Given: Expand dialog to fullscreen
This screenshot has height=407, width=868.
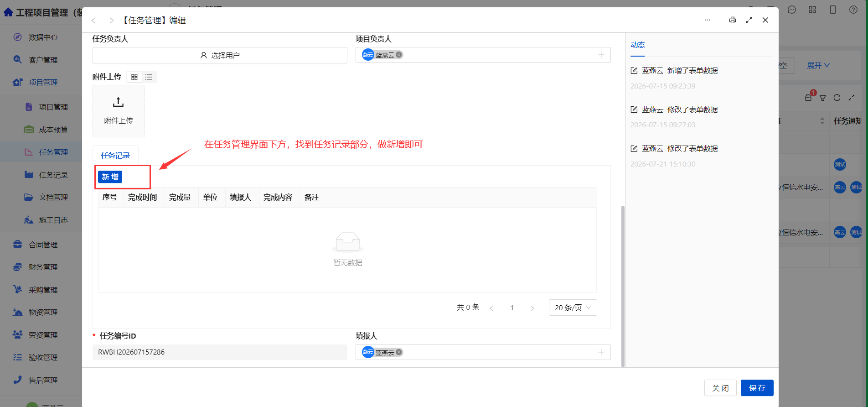Looking at the screenshot, I should click(x=749, y=20).
